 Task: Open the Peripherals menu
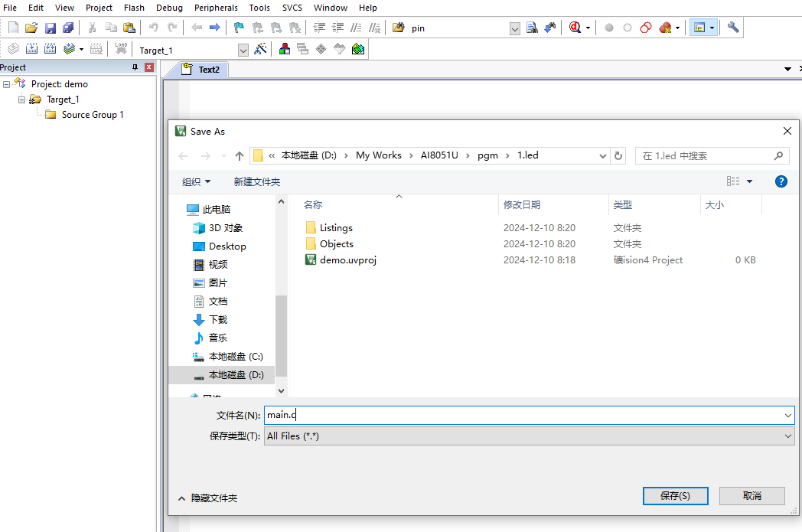216,8
